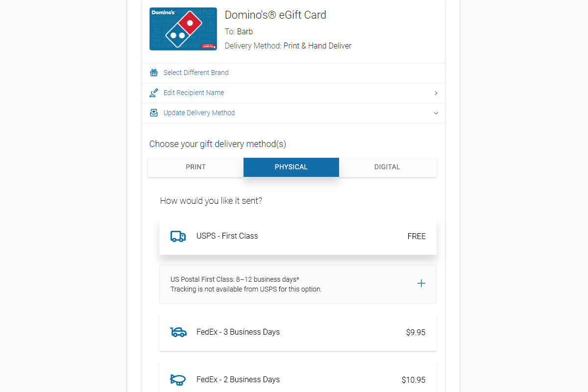This screenshot has height=392, width=588.
Task: Click the mailbox icon beside Update Delivery Method
Action: click(154, 113)
